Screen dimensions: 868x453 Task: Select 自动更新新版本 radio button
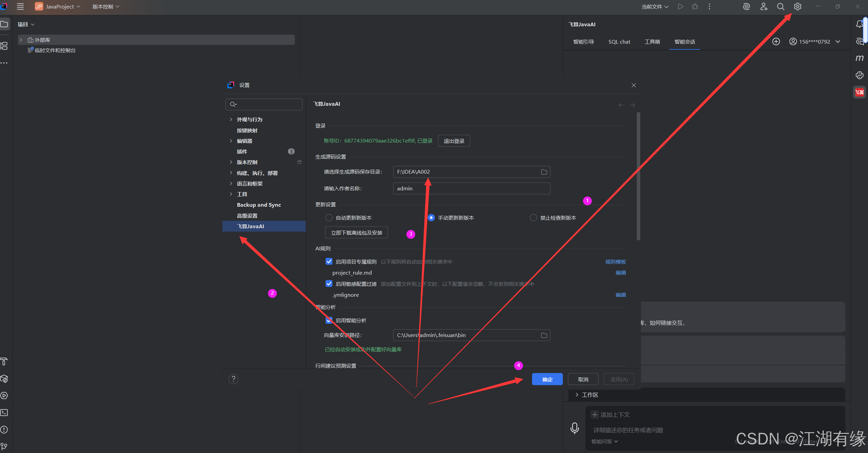(x=329, y=218)
